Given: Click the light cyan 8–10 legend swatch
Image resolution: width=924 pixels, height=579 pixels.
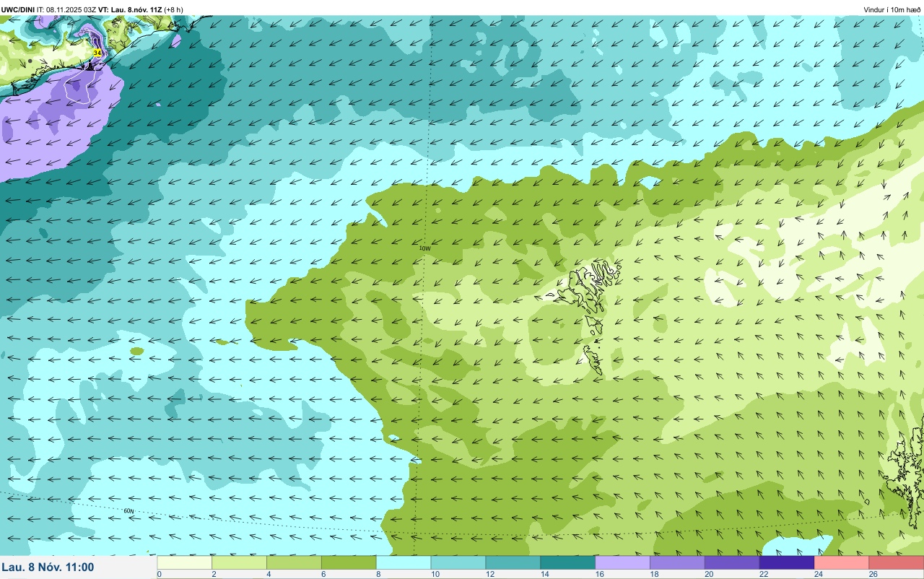Looking at the screenshot, I should pyautogui.click(x=404, y=562).
